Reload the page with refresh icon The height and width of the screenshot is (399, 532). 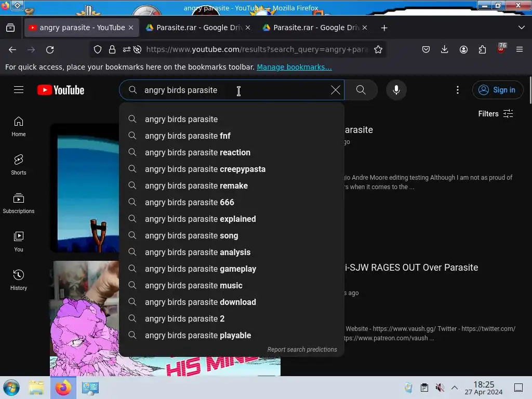coord(50,49)
